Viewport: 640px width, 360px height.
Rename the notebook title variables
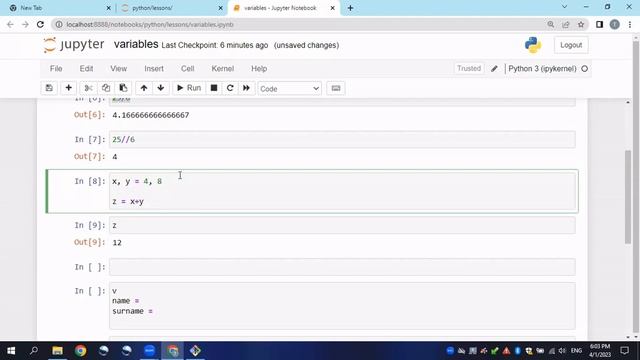coord(136,44)
